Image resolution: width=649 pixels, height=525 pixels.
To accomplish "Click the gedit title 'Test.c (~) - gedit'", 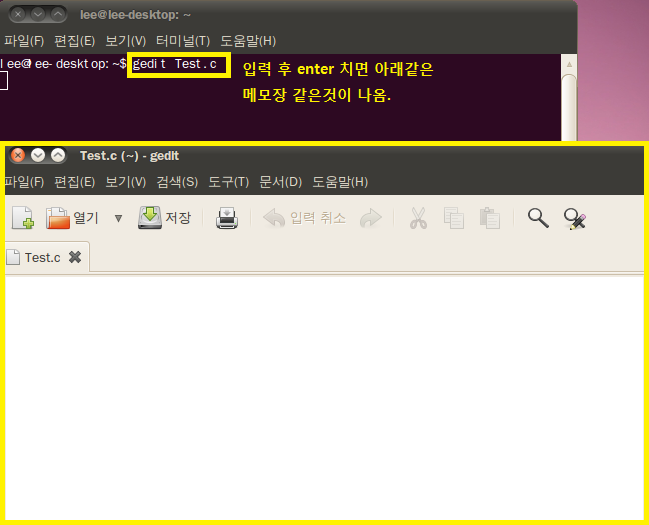I will point(129,156).
